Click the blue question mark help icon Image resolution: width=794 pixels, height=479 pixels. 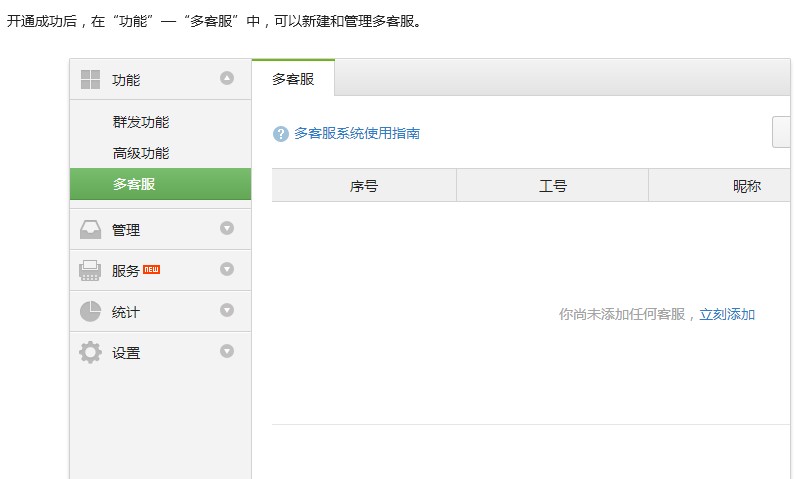281,134
